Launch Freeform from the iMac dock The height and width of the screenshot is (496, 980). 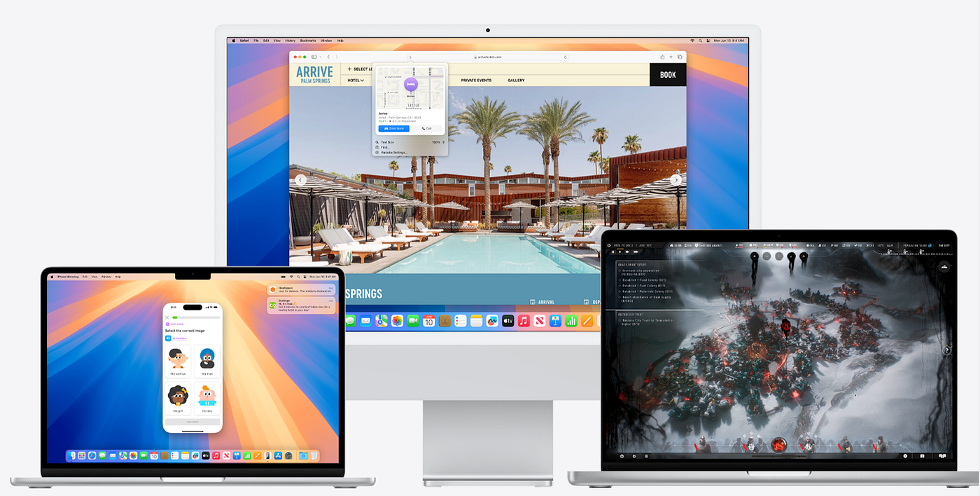[x=492, y=321]
